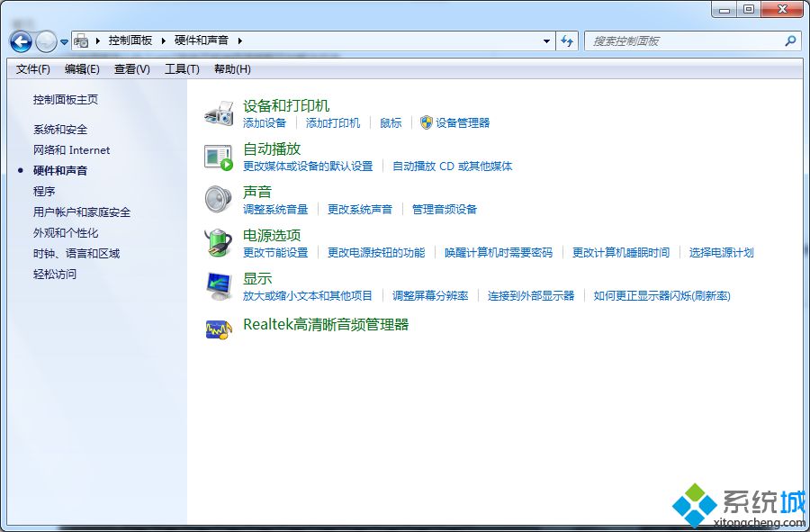The height and width of the screenshot is (532, 810).
Task: Click the 调整屏幕分辨率 link
Action: tap(430, 295)
